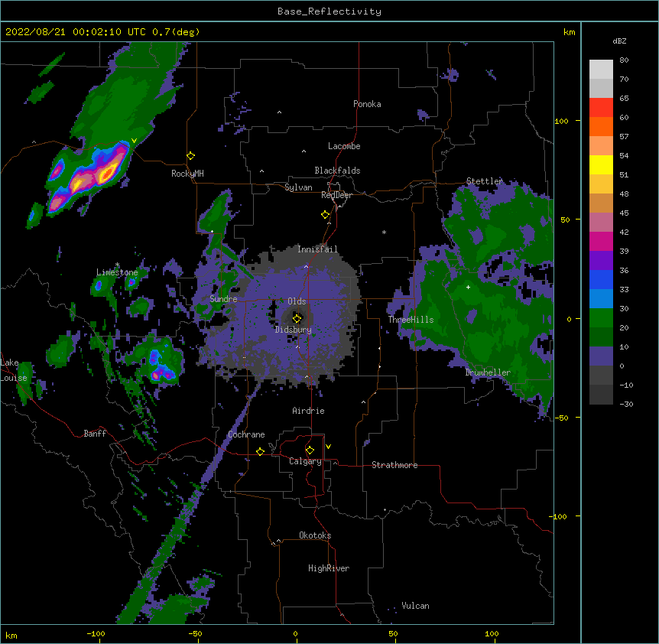Click the Okotoks label
Screen dimensions: 659x644
click(x=315, y=535)
